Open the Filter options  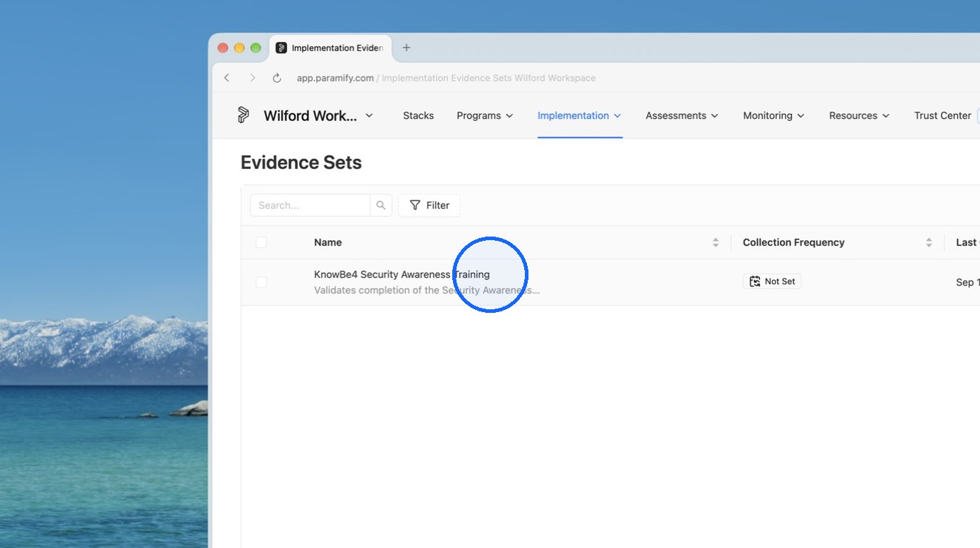(x=429, y=205)
